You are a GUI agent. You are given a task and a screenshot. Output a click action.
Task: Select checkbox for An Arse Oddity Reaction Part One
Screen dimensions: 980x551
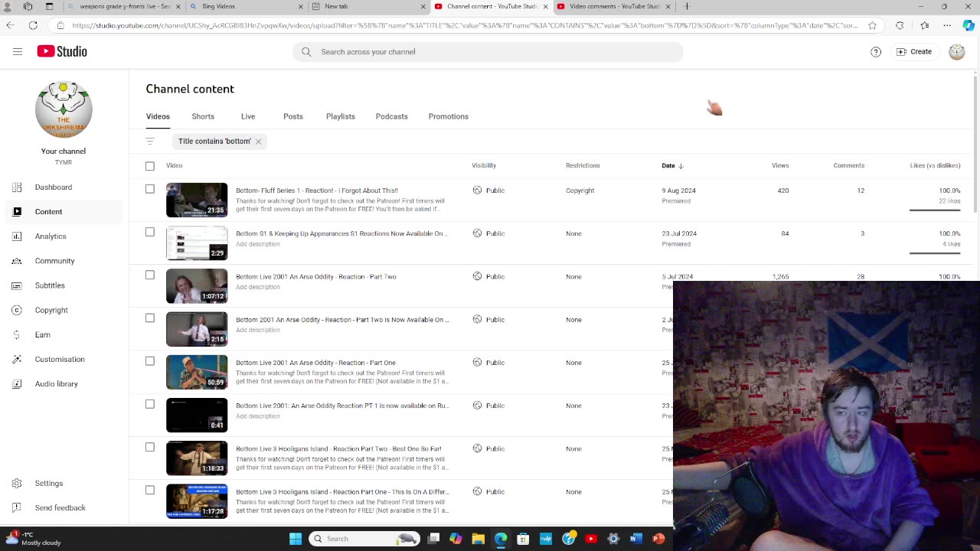150,361
